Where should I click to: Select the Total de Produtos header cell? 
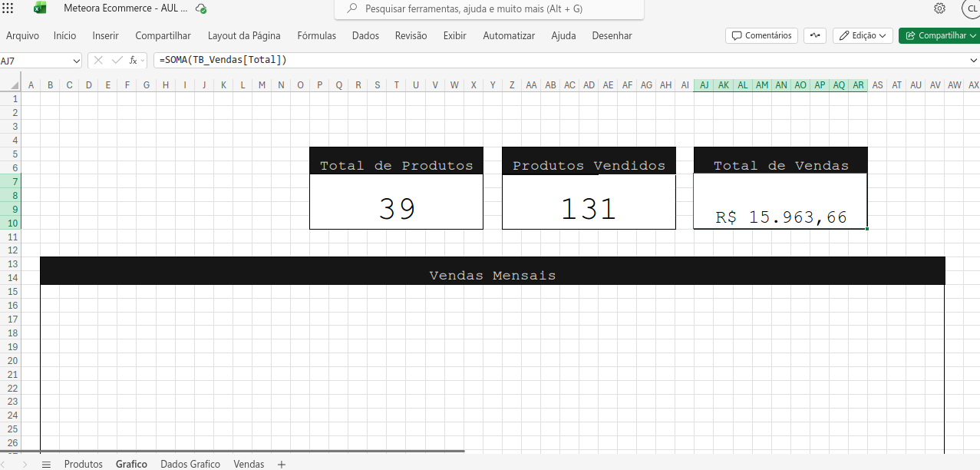coord(396,161)
